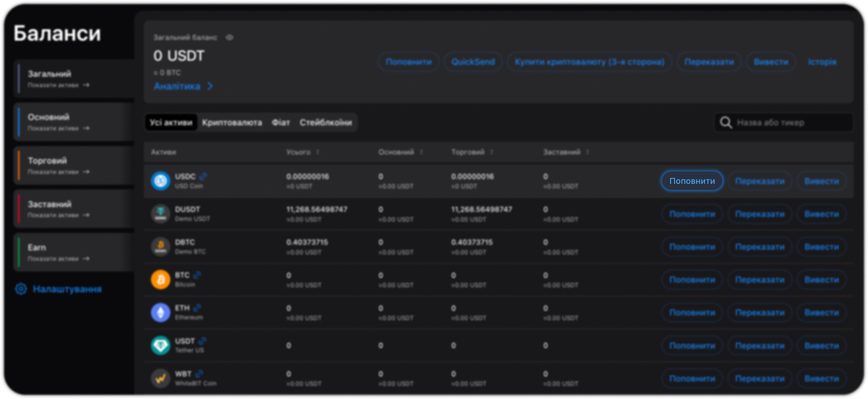Viewport: 868px width, 399px height.
Task: Switch to the Криптовалюта tab
Action: [x=232, y=123]
